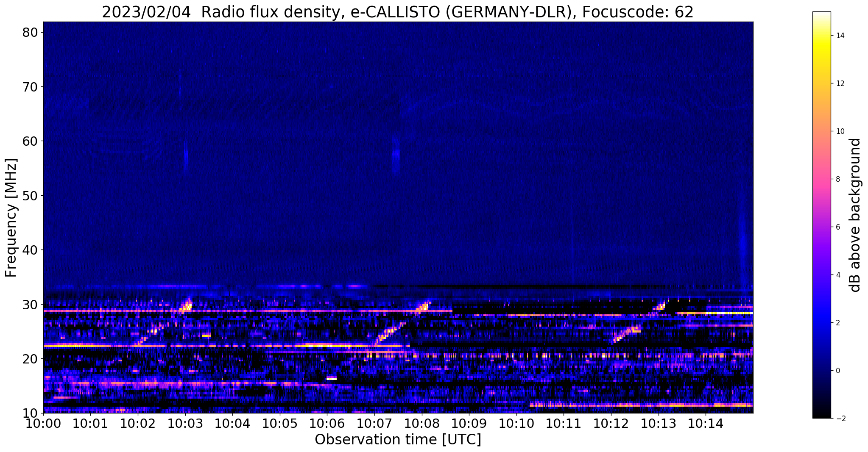Click the 'dB above background' colorbar label

point(855,215)
